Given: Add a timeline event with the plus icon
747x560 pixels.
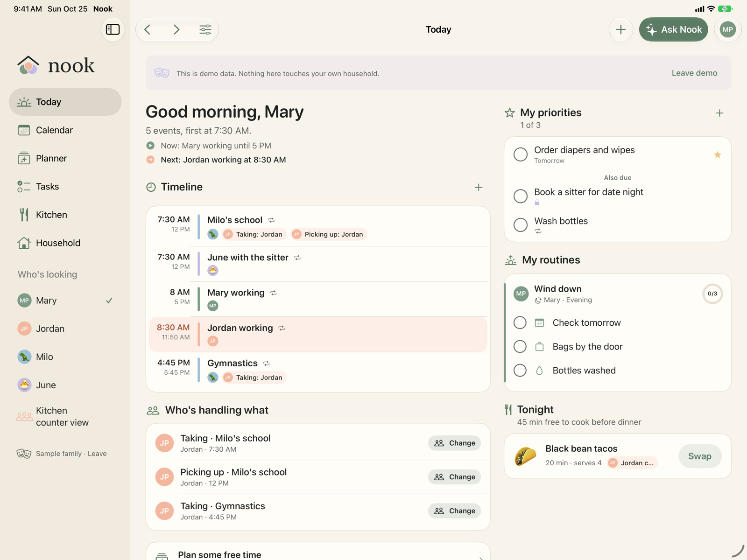Looking at the screenshot, I should tap(479, 187).
